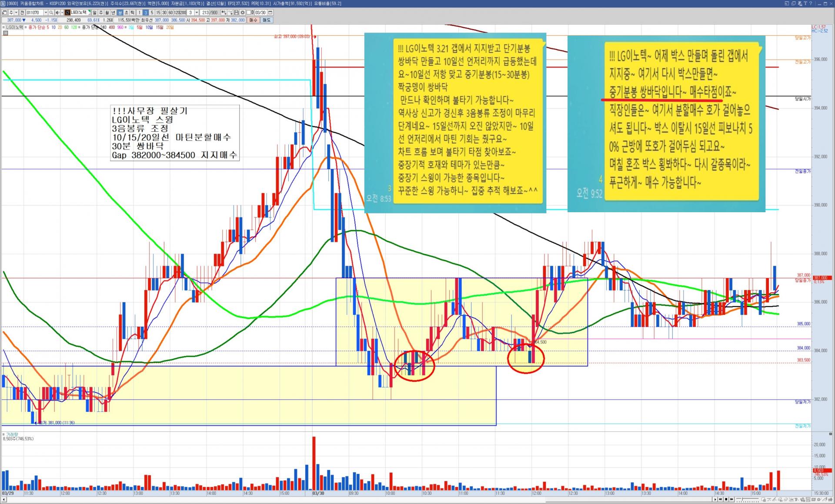Toggle the D checkbox beside the date
This screenshot has height=504, width=835.
pyautogui.click(x=248, y=13)
